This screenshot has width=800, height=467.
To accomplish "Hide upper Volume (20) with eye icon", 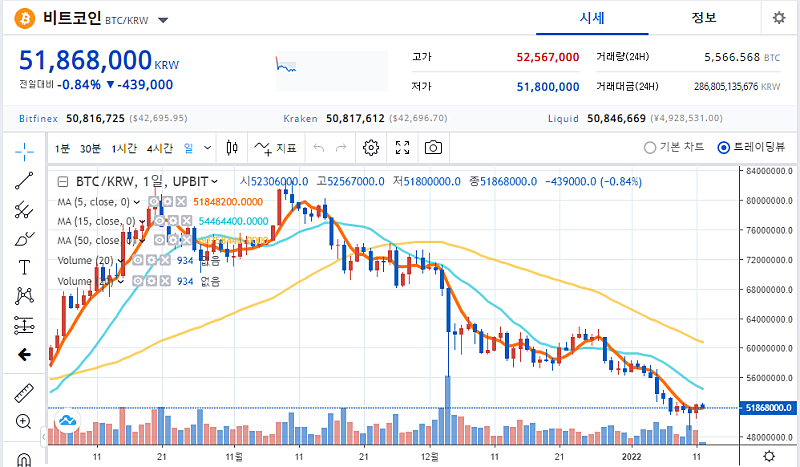I will point(138,260).
